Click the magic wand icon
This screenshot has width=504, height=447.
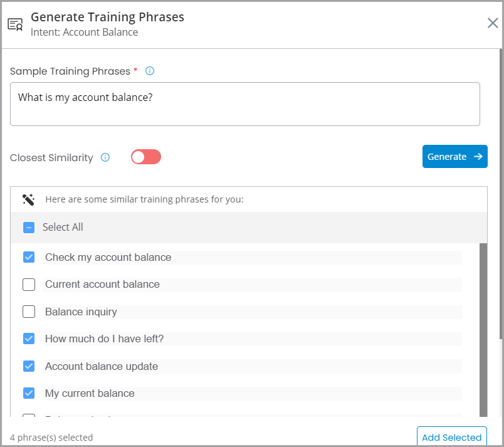pyautogui.click(x=28, y=199)
